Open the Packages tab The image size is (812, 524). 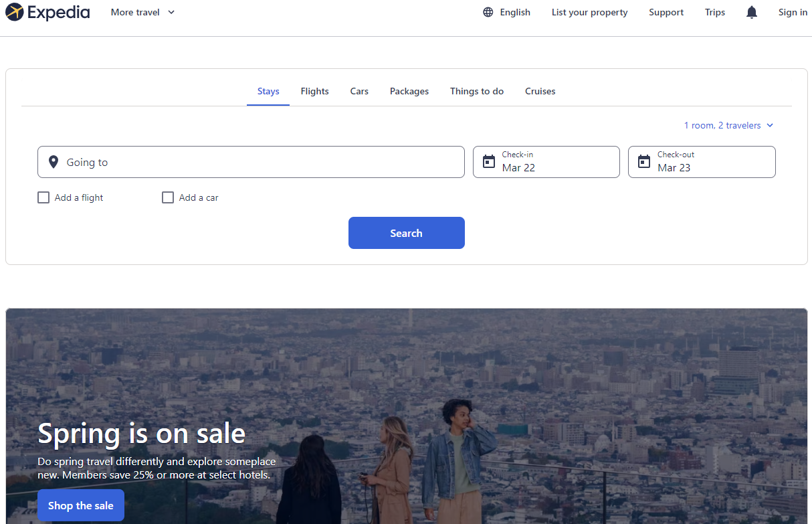tap(409, 91)
